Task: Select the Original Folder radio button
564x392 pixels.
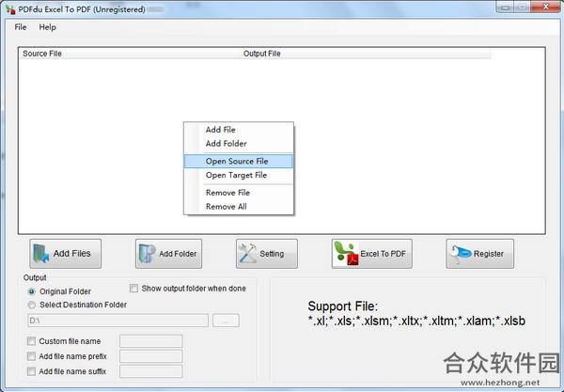Action: pyautogui.click(x=32, y=291)
